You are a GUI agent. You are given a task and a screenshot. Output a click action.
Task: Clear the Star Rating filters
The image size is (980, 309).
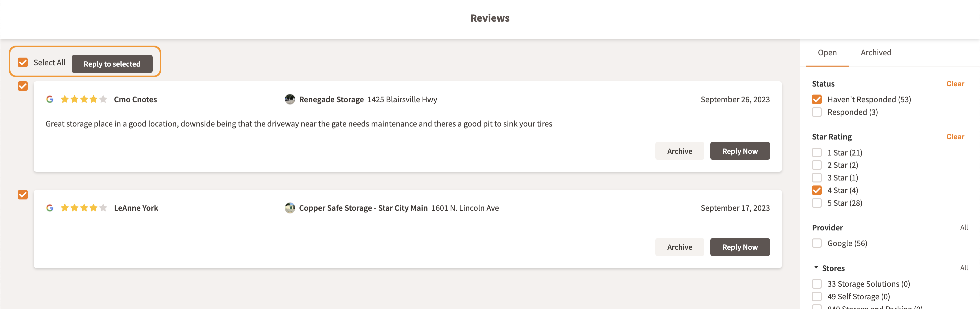(955, 137)
